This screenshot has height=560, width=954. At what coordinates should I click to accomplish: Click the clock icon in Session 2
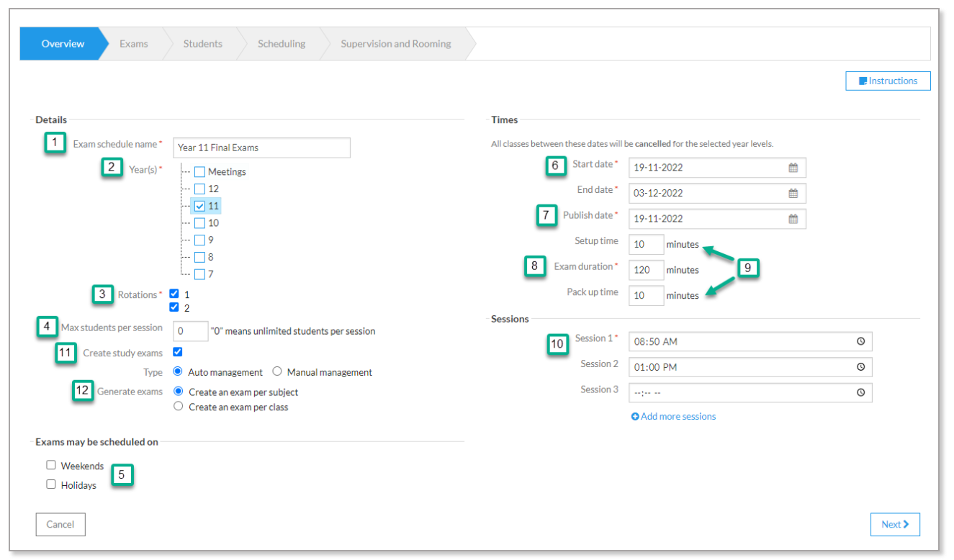coord(860,367)
